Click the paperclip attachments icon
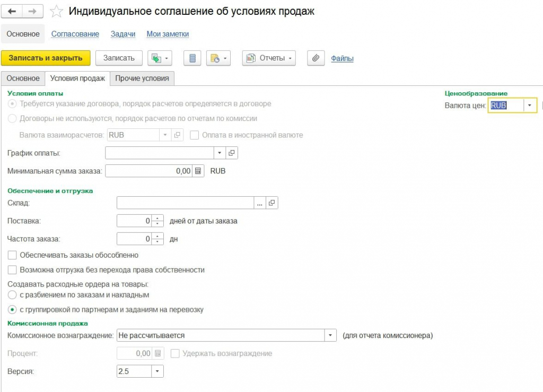 316,58
